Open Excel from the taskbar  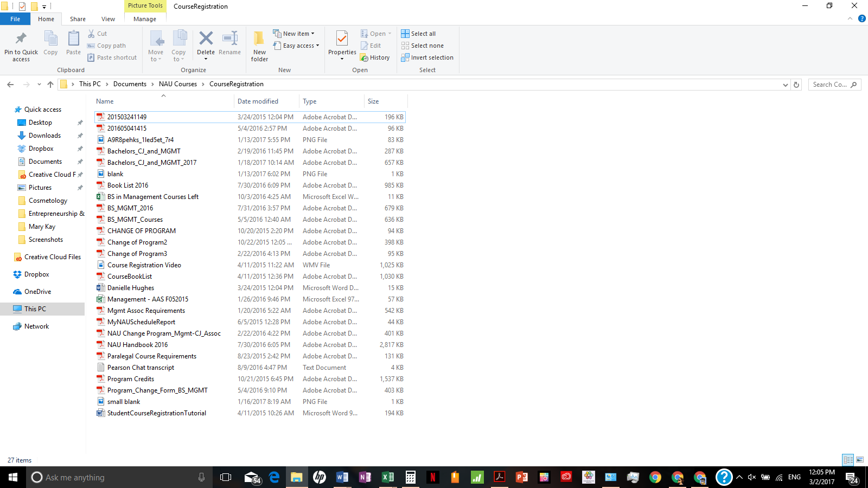point(388,478)
